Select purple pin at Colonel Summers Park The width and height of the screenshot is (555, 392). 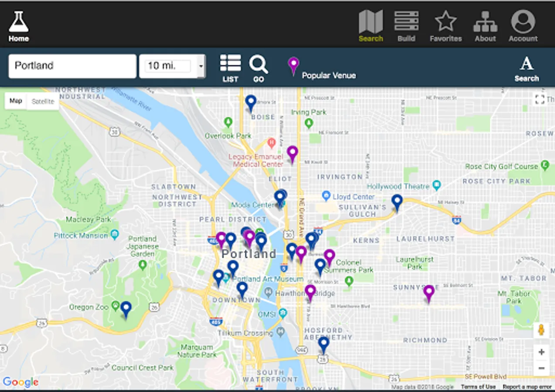click(330, 258)
